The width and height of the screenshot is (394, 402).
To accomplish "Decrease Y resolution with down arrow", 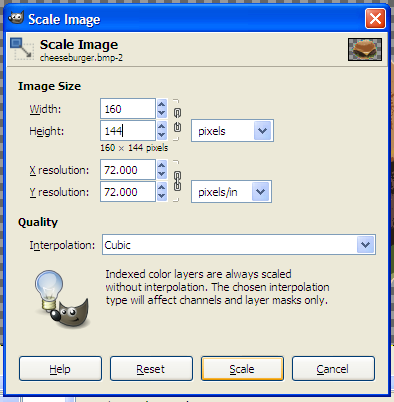I will (162, 196).
